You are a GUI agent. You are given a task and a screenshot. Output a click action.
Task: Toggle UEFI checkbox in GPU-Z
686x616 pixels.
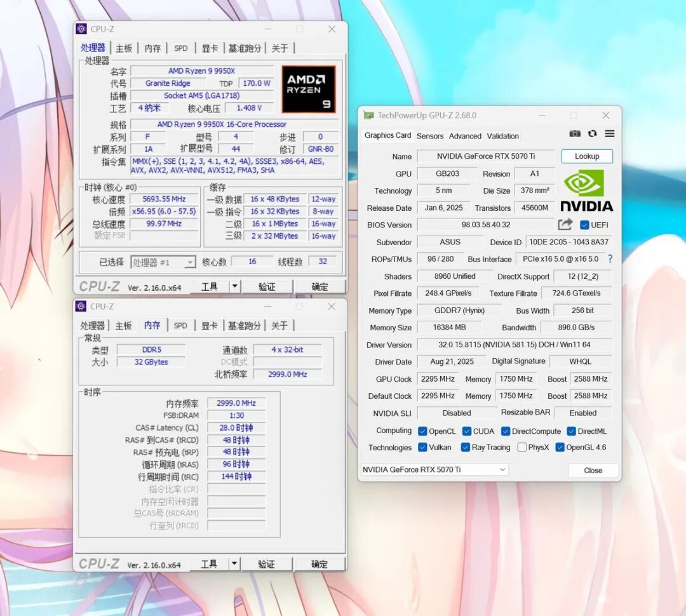click(584, 225)
